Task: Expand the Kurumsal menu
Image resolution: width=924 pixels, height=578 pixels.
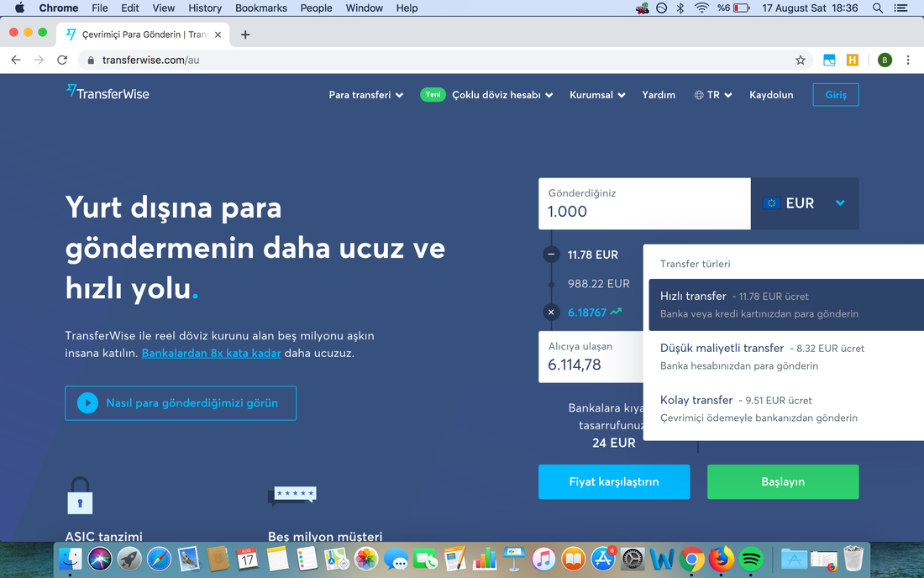Action: 597,95
